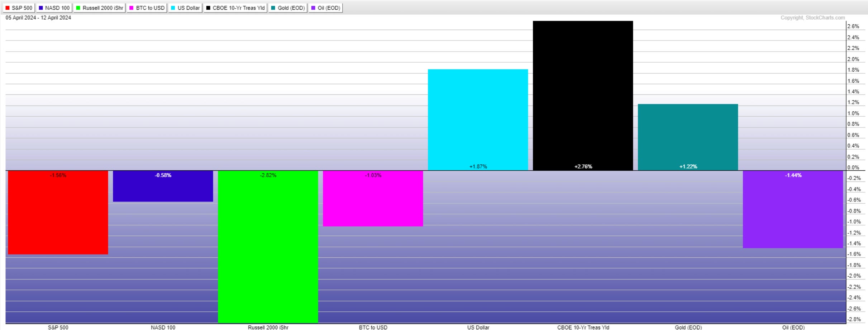Click the Russell 2000 iShr legend button
The width and height of the screenshot is (868, 330).
[100, 8]
